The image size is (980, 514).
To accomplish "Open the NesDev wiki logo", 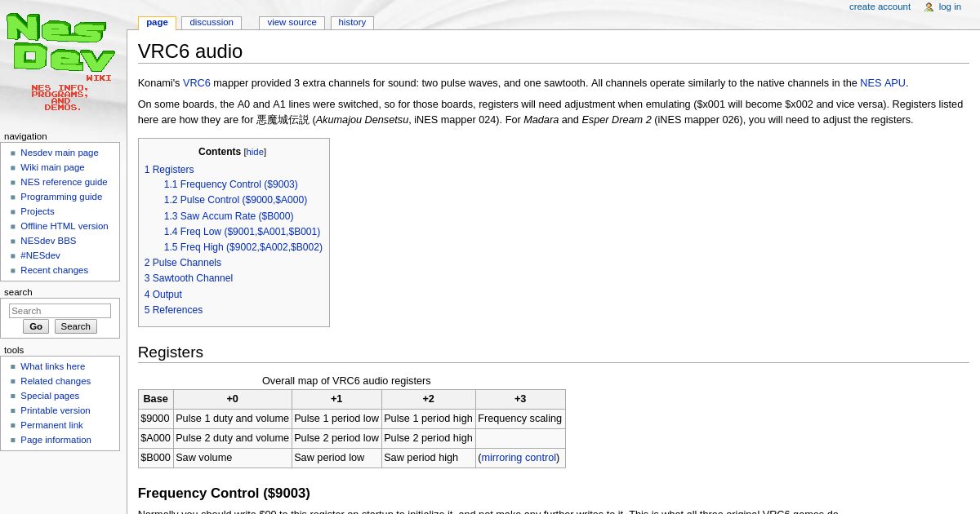I will pyautogui.click(x=60, y=62).
